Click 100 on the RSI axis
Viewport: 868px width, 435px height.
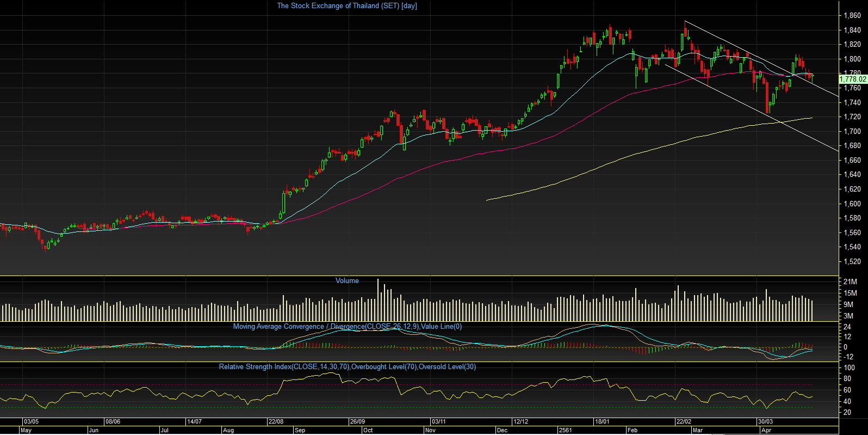[849, 367]
